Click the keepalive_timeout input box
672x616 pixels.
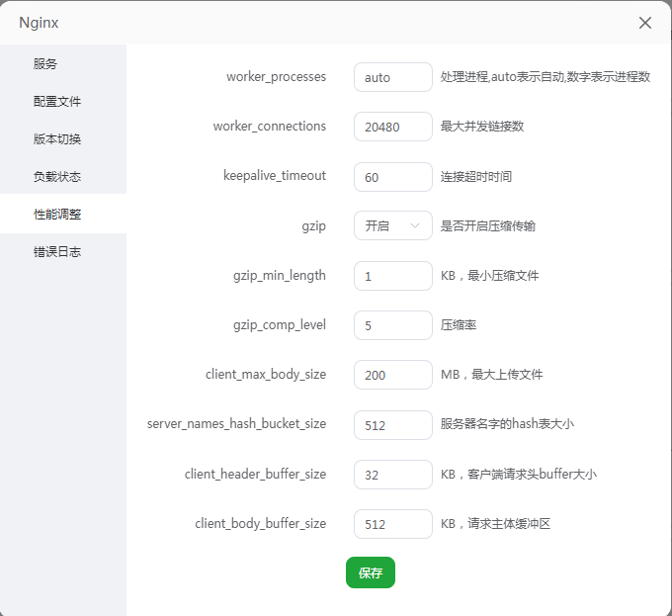[392, 177]
